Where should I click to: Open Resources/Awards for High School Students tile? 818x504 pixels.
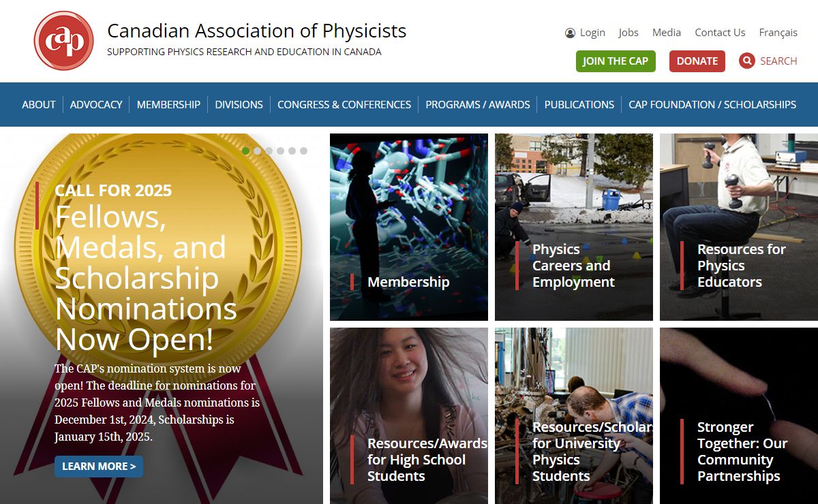(x=409, y=416)
